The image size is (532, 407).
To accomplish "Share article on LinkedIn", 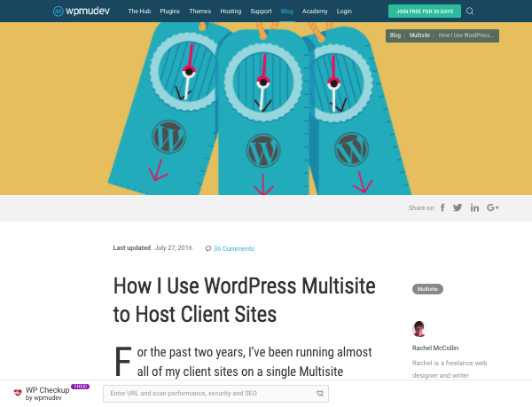I will tap(474, 207).
